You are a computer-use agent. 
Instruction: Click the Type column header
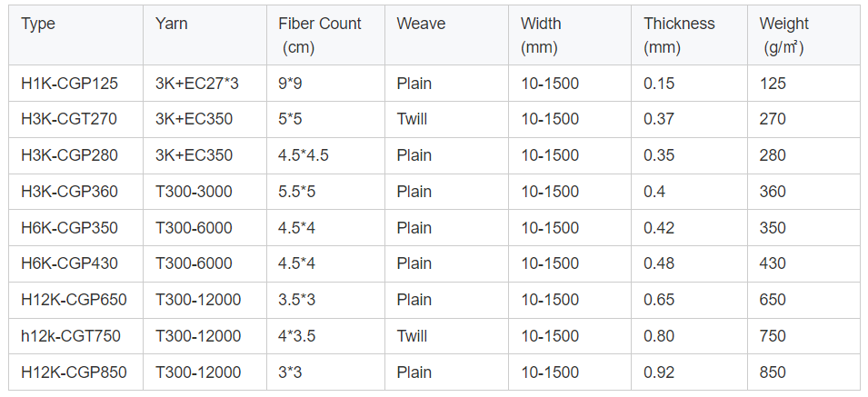point(38,24)
